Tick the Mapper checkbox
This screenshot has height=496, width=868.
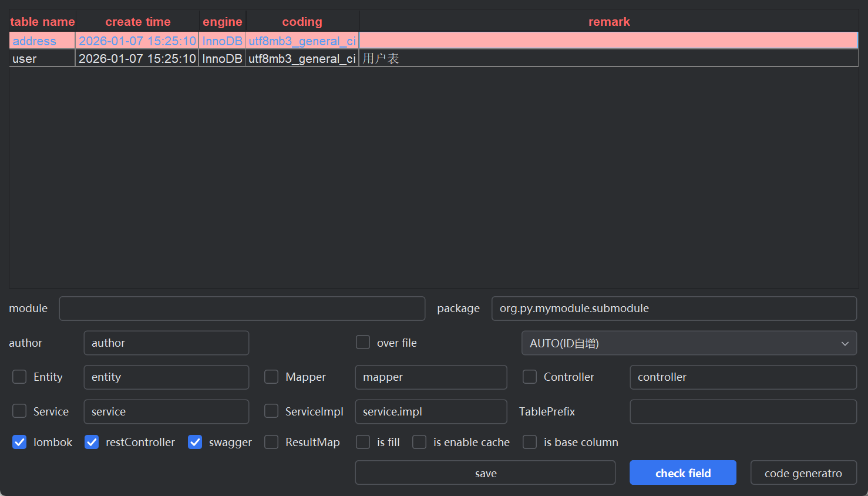271,377
